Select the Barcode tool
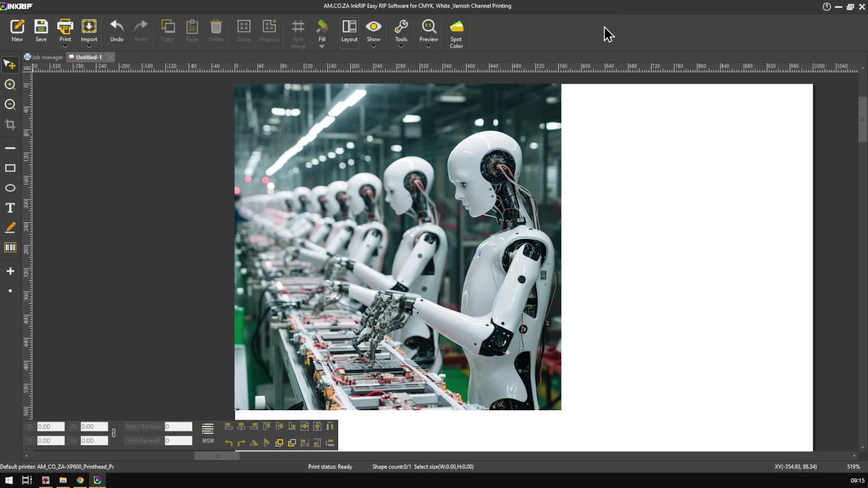Viewport: 868px width, 488px height. tap(10, 248)
